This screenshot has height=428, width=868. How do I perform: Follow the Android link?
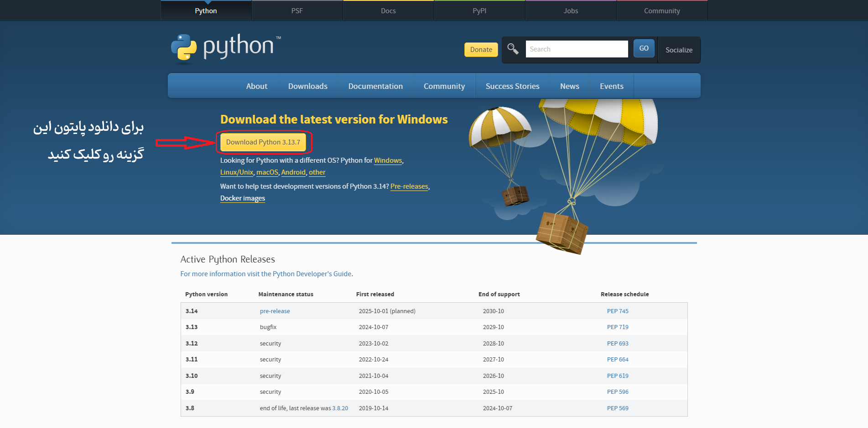[x=293, y=172]
